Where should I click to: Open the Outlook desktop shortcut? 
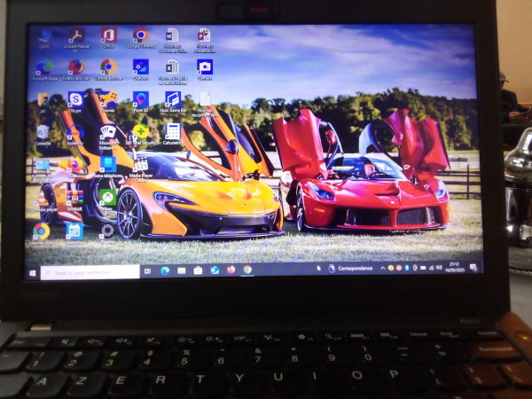[x=140, y=66]
